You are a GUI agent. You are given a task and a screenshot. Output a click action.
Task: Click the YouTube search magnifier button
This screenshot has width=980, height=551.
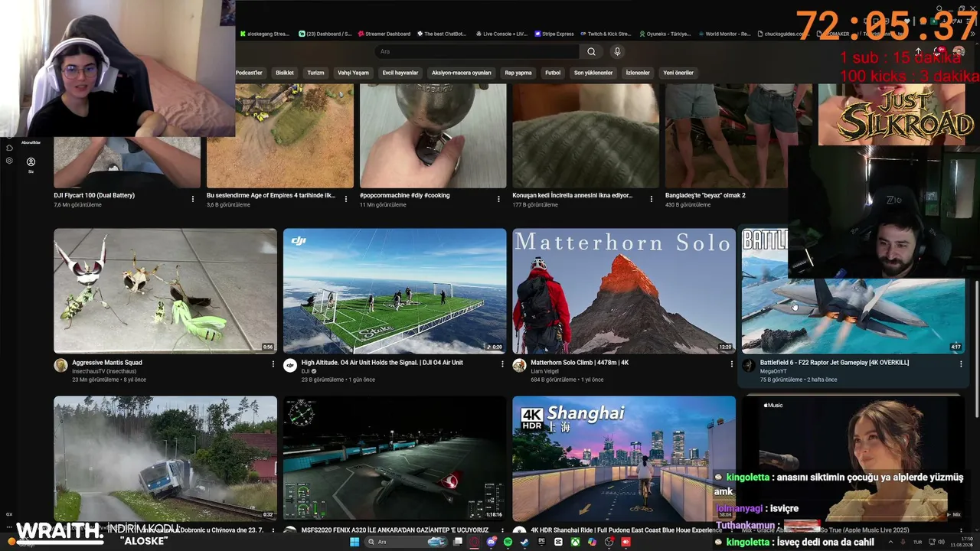tap(591, 52)
